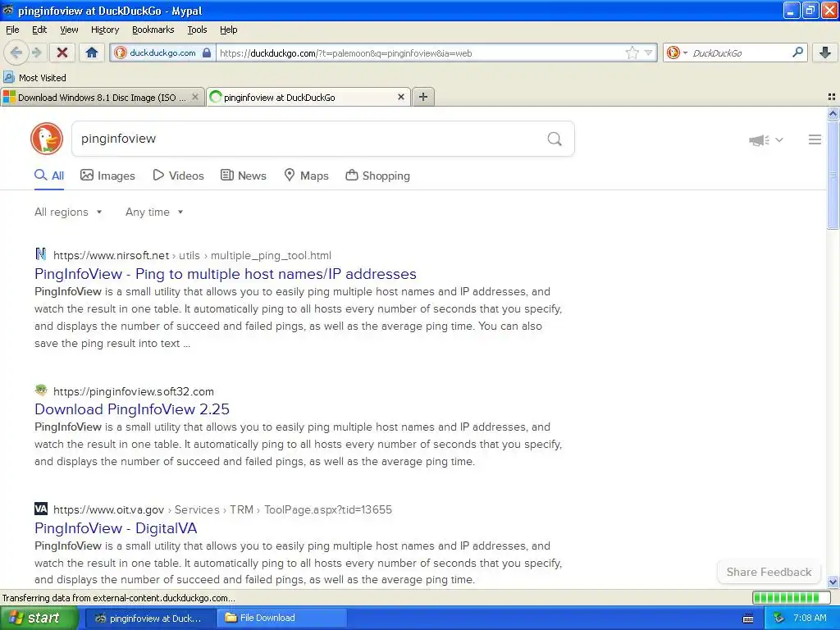
Task: Click the Share Feedback button
Action: pyautogui.click(x=769, y=572)
